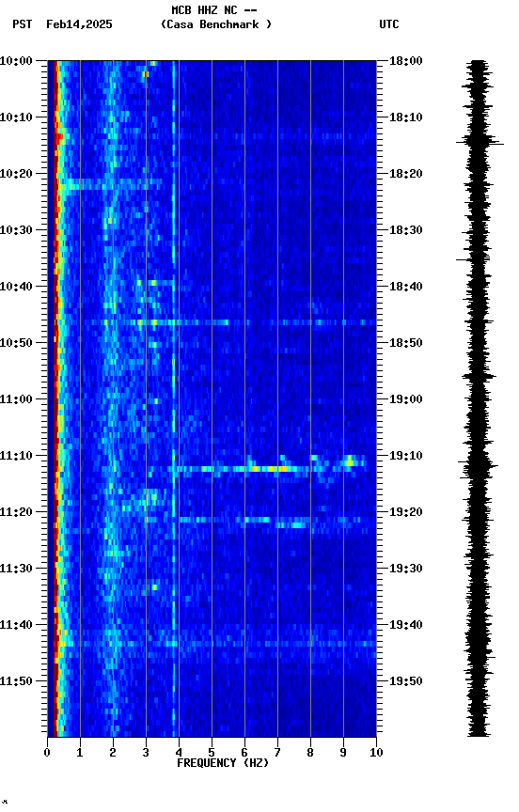Click the '18:50' UTC time label

(406, 343)
